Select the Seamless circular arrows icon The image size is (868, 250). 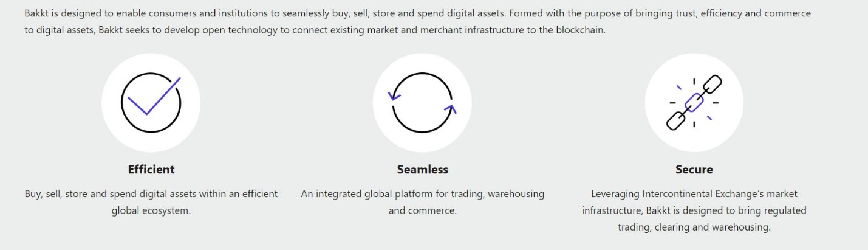(x=422, y=102)
